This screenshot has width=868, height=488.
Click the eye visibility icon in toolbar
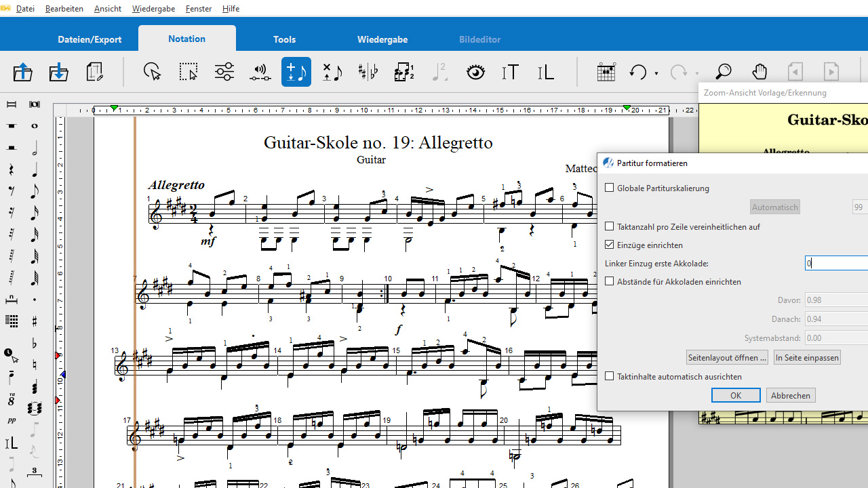click(475, 72)
